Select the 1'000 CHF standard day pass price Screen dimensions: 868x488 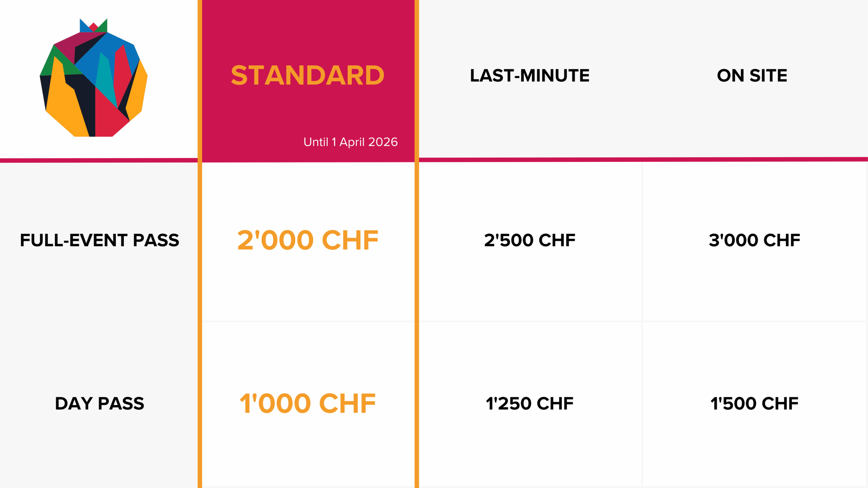[308, 403]
